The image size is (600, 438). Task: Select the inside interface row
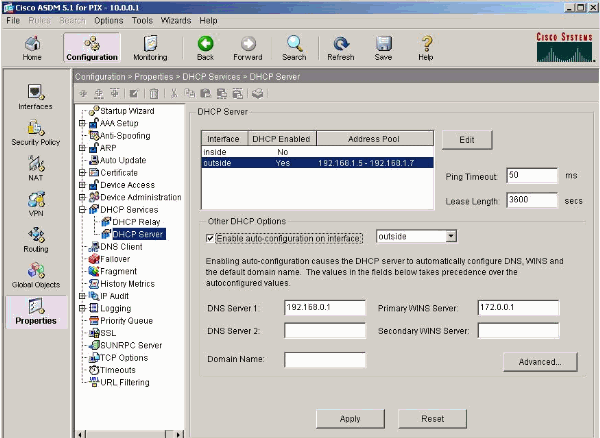tap(318, 152)
